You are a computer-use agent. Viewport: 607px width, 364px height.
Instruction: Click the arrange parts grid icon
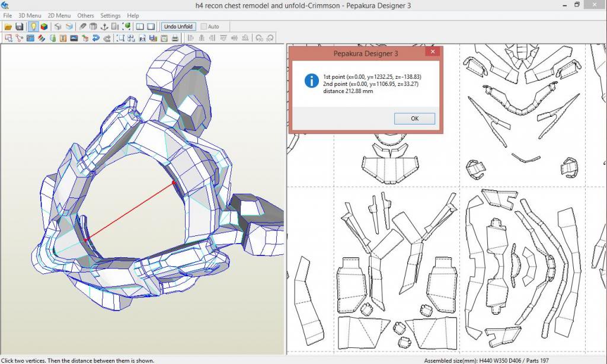pos(131,38)
